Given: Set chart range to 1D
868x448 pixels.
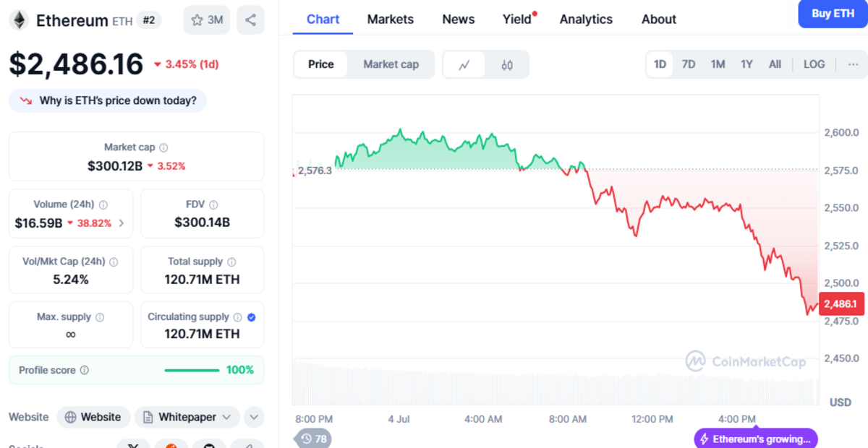Looking at the screenshot, I should pyautogui.click(x=660, y=64).
